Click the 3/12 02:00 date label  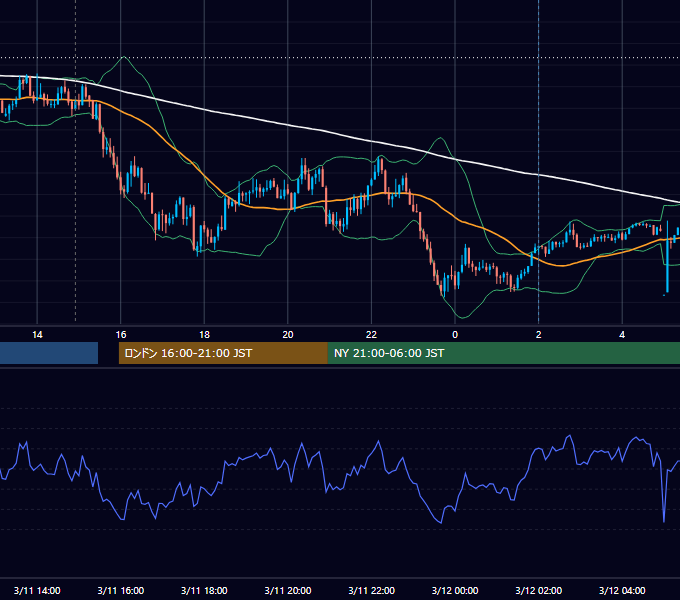click(539, 590)
